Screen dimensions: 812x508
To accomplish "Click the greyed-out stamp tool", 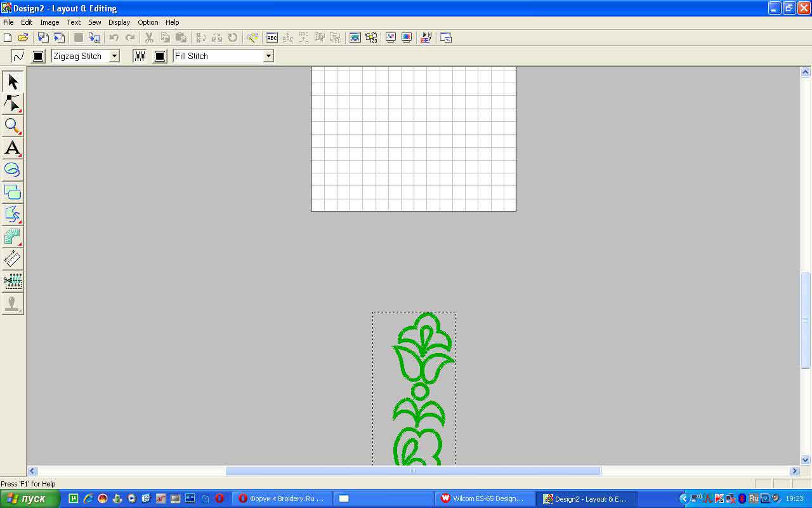I will coord(13,303).
